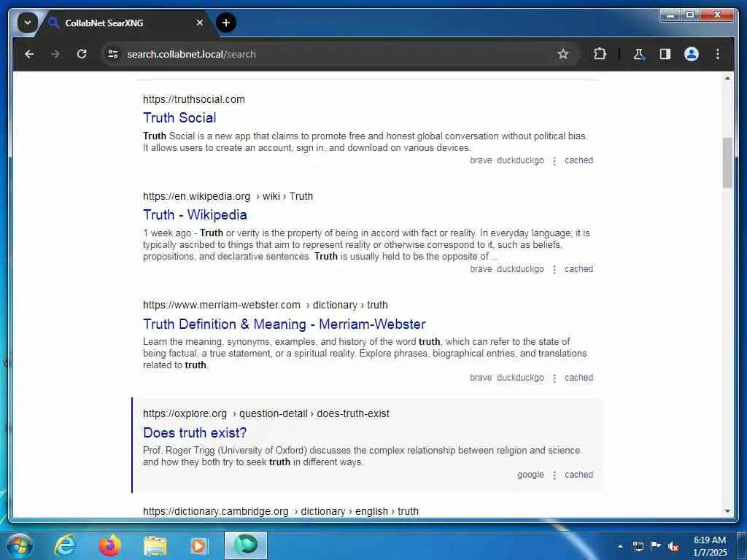This screenshot has width=747, height=560.
Task: Launch Firefox from taskbar
Action: point(109,545)
